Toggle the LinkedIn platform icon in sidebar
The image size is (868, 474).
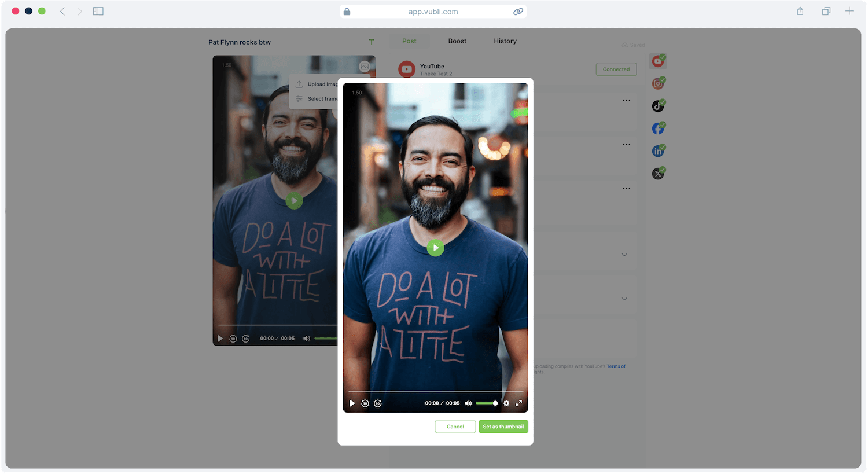[658, 152]
